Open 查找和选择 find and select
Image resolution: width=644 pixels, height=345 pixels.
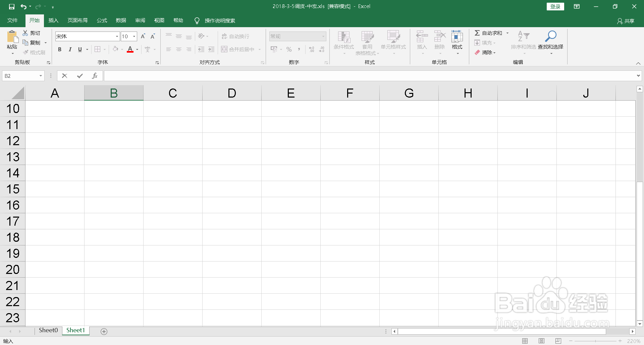point(551,43)
